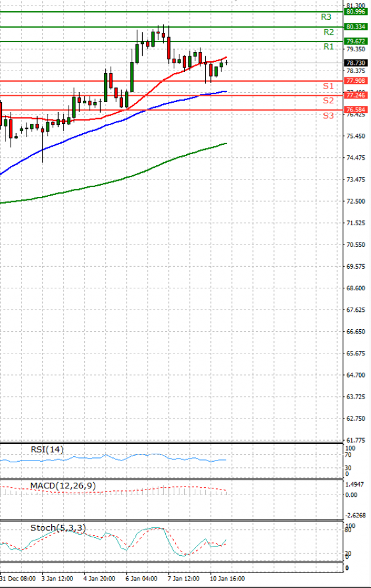Viewport: 371px width, 588px height.
Task: Click the 70.550 price axis value
Action: pyautogui.click(x=356, y=245)
